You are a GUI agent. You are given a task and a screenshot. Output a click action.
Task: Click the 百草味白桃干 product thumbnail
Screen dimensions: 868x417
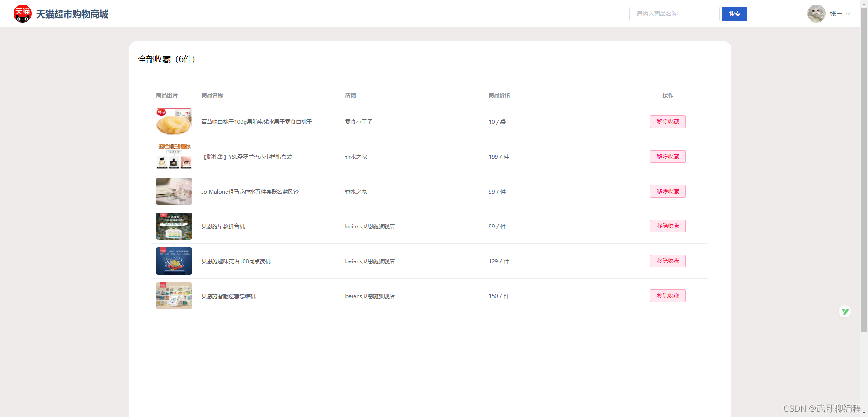(174, 121)
